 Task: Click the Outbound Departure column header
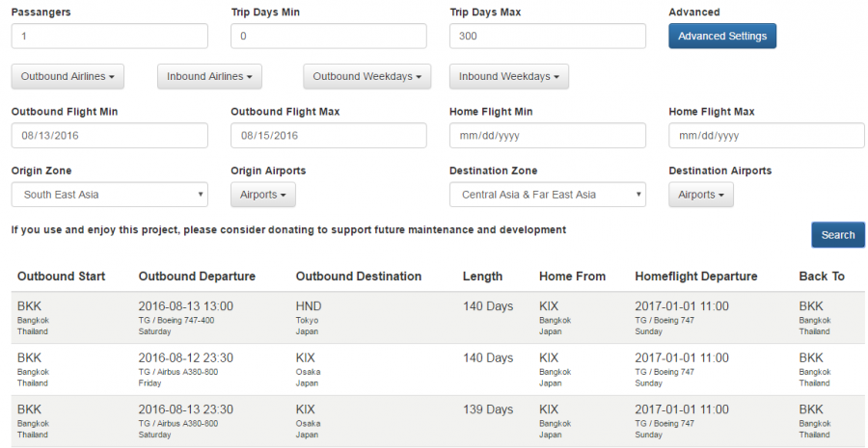click(x=197, y=277)
